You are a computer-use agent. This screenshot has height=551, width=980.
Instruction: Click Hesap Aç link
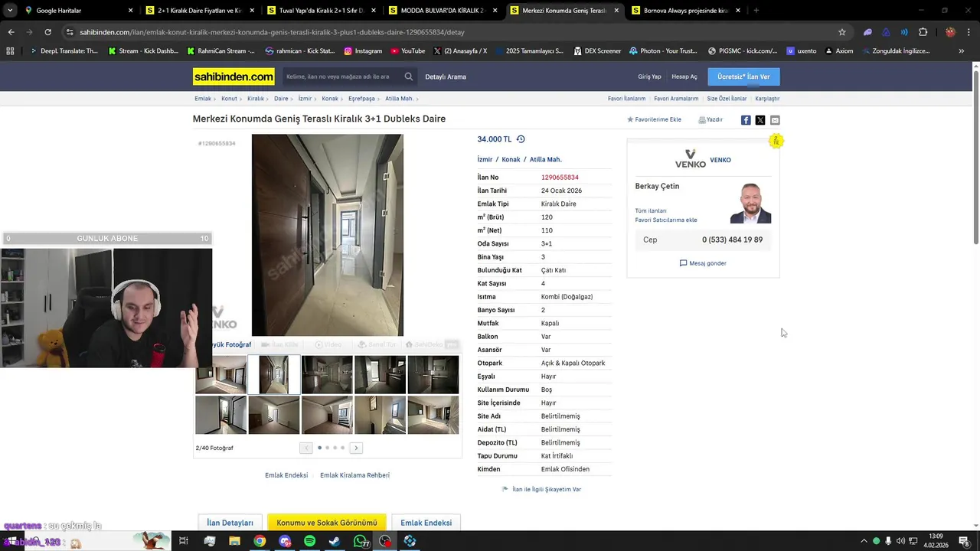click(684, 77)
